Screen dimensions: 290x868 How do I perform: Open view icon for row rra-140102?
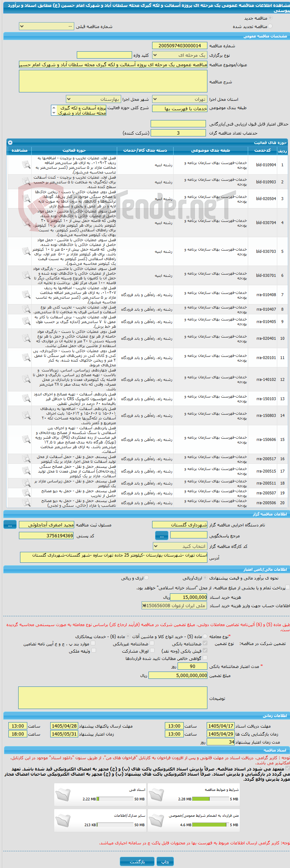point(26,379)
